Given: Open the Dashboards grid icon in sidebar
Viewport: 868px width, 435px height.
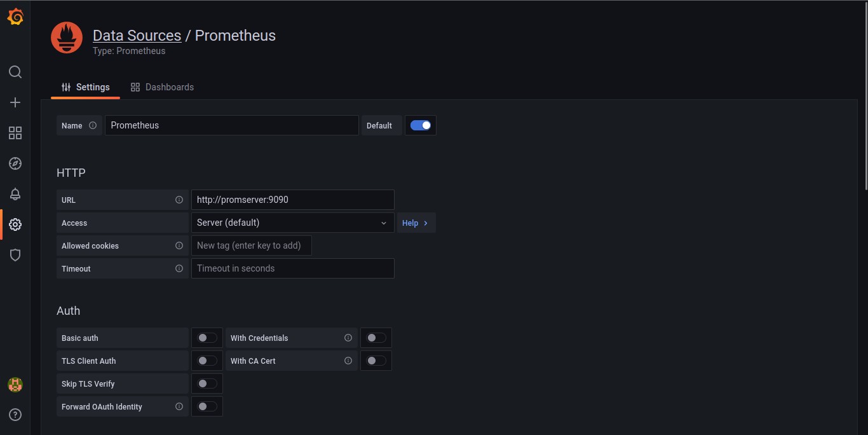Looking at the screenshot, I should point(15,133).
